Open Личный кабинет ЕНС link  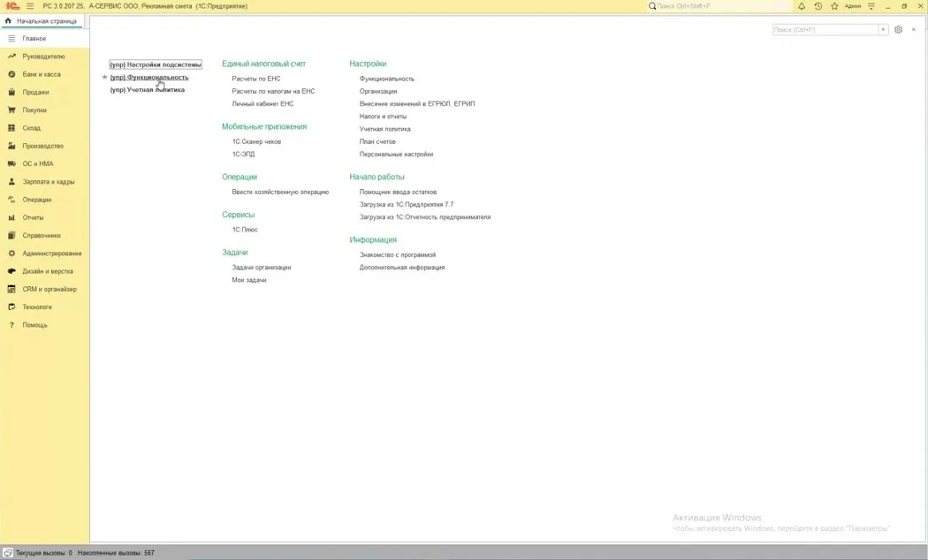click(262, 103)
